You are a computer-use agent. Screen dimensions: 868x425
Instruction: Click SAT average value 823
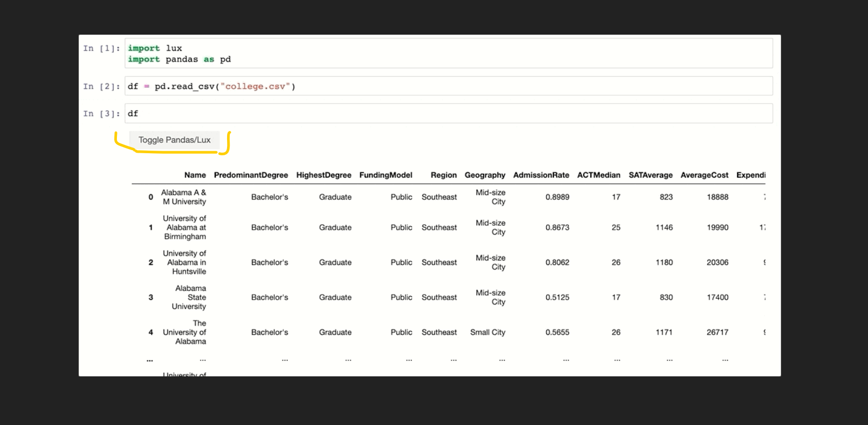pos(666,197)
